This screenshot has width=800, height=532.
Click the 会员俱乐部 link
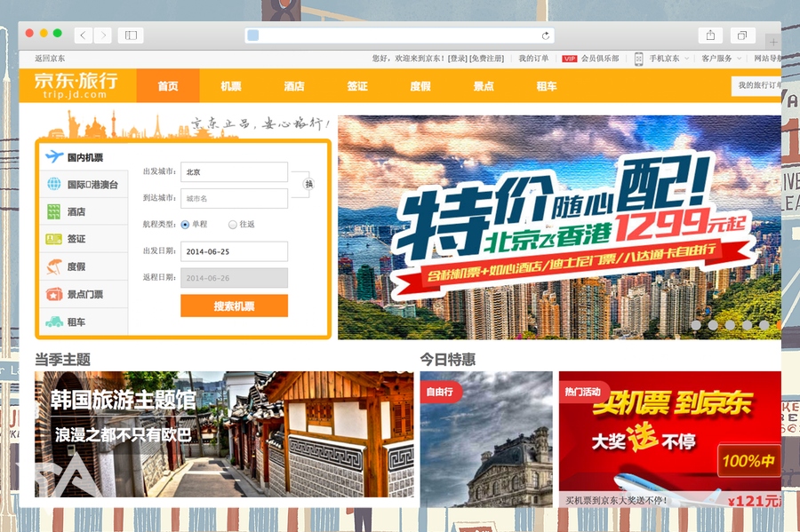coord(600,59)
